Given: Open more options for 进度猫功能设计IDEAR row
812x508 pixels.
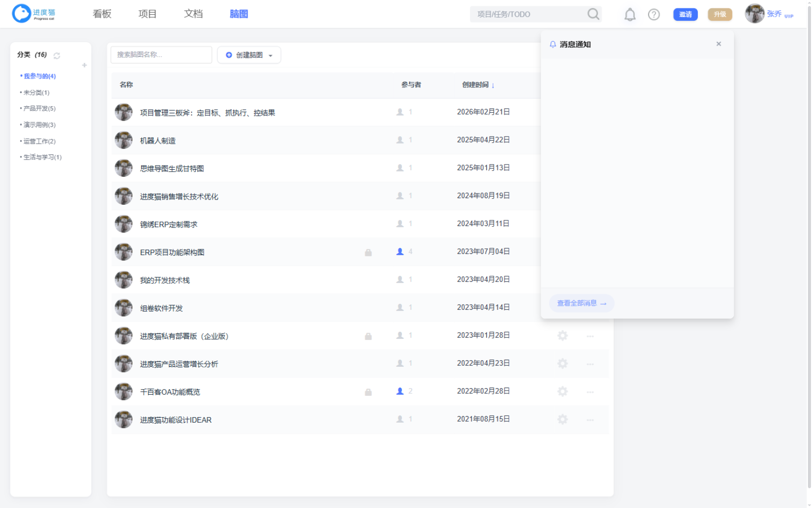Looking at the screenshot, I should coord(590,420).
